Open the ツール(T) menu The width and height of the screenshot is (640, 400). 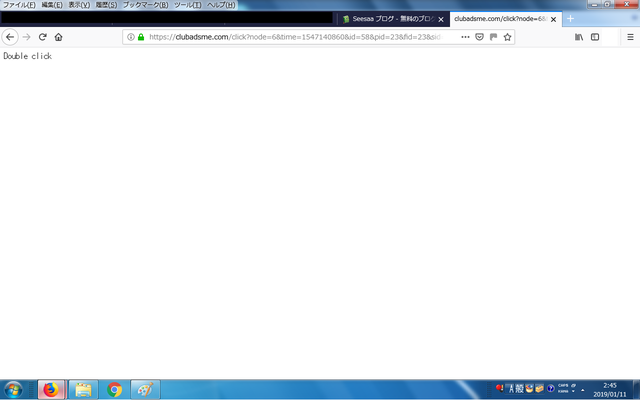pyautogui.click(x=187, y=5)
